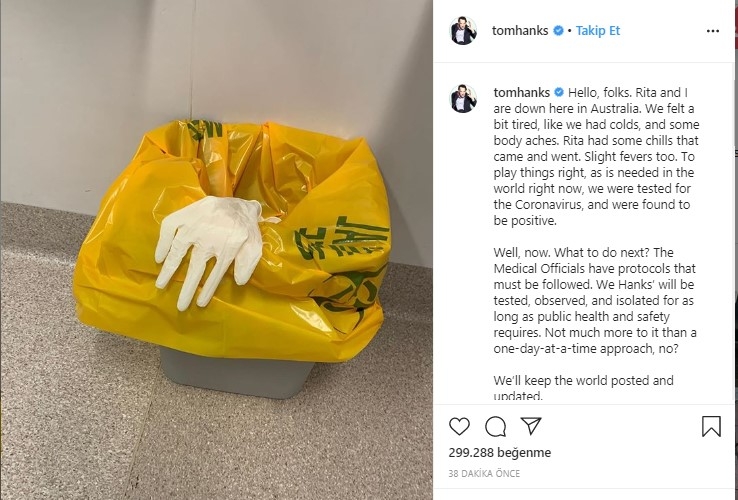Click verified badge next to caption username
This screenshot has width=738, height=500.
(559, 92)
